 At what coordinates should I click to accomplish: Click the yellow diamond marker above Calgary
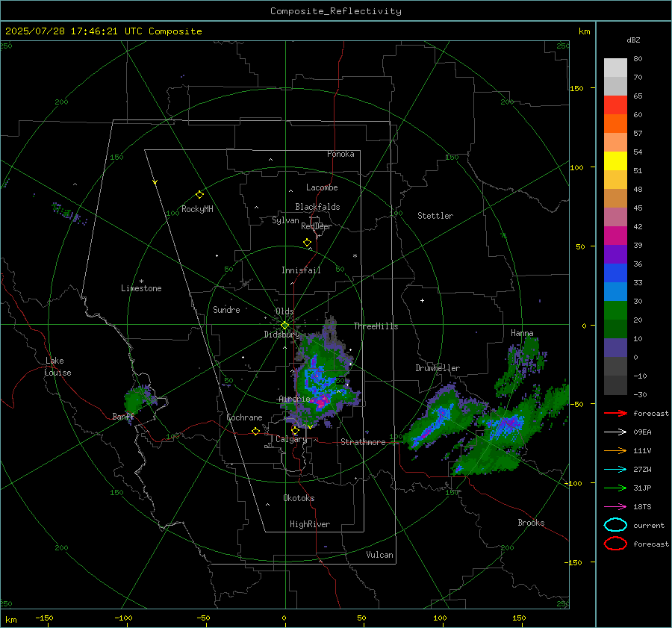pos(295,430)
